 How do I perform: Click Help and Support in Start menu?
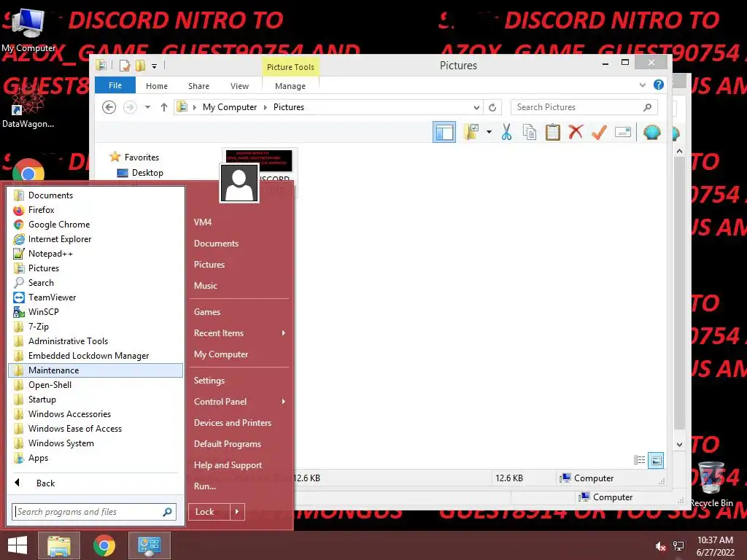pos(239,465)
